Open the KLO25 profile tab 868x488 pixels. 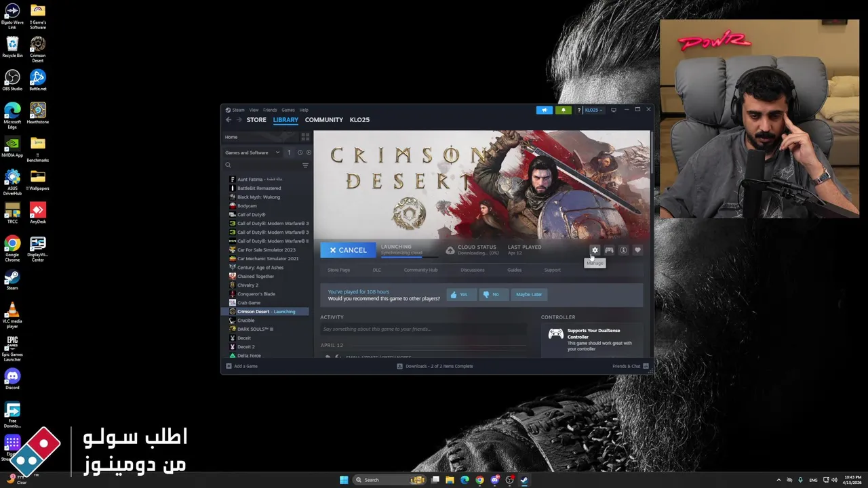pos(359,120)
